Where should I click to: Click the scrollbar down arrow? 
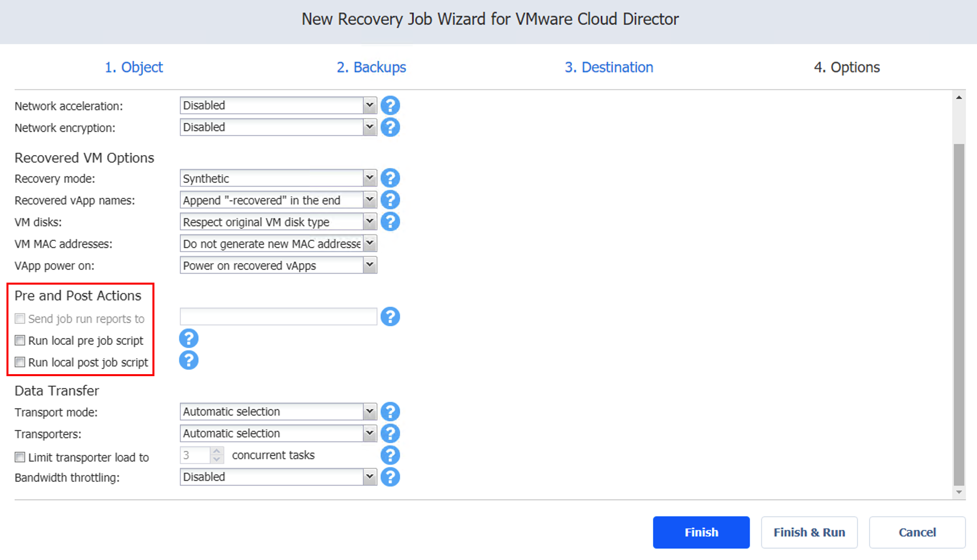pos(959,492)
